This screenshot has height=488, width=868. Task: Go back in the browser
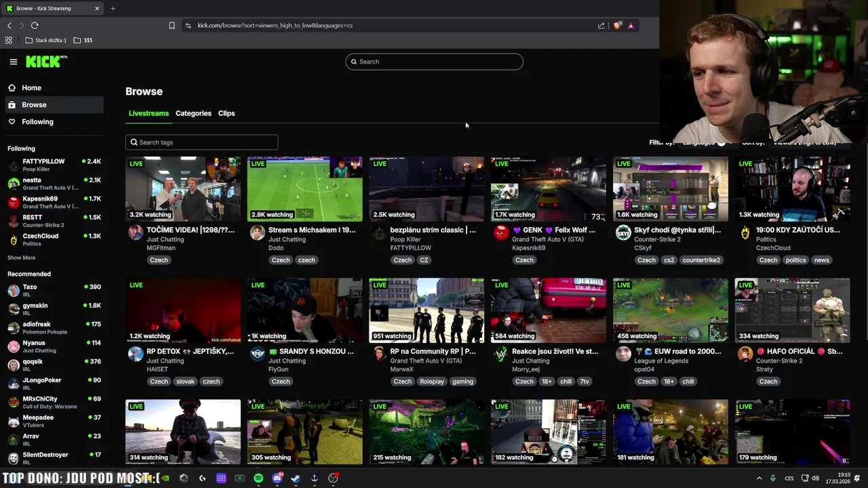point(9,25)
